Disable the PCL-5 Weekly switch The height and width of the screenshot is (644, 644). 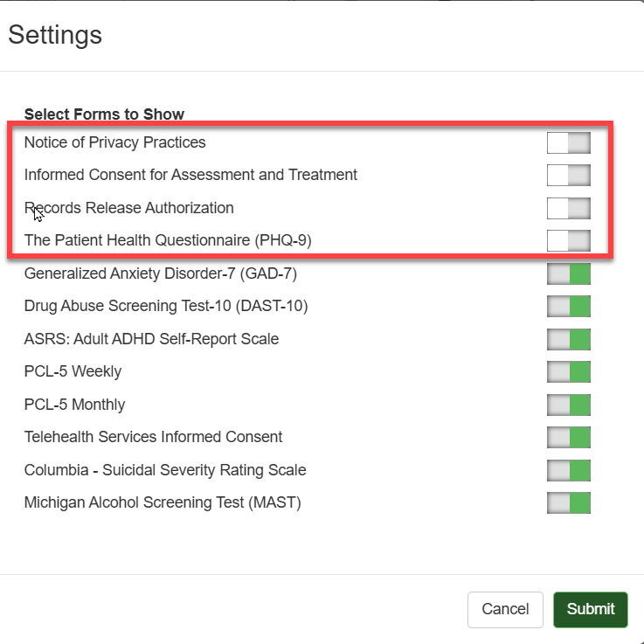tap(568, 371)
